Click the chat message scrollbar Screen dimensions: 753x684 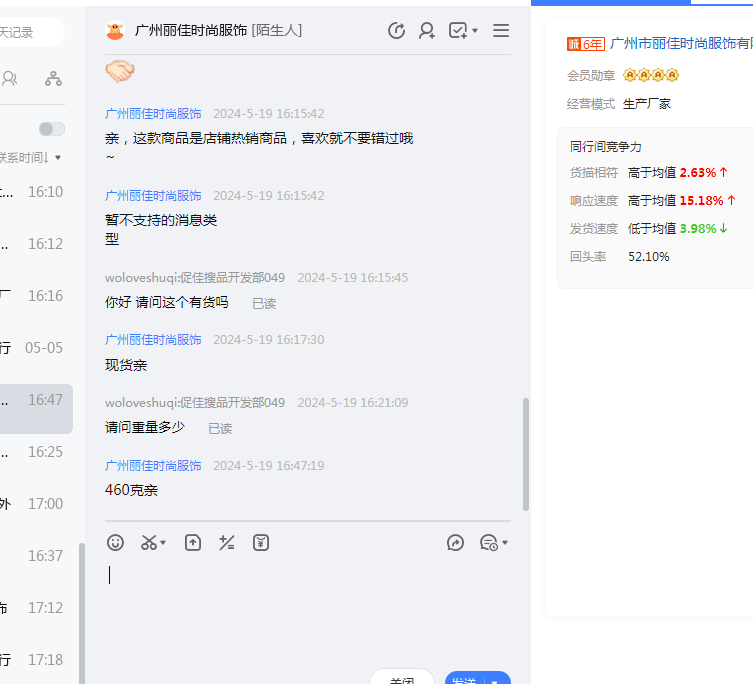coord(526,454)
